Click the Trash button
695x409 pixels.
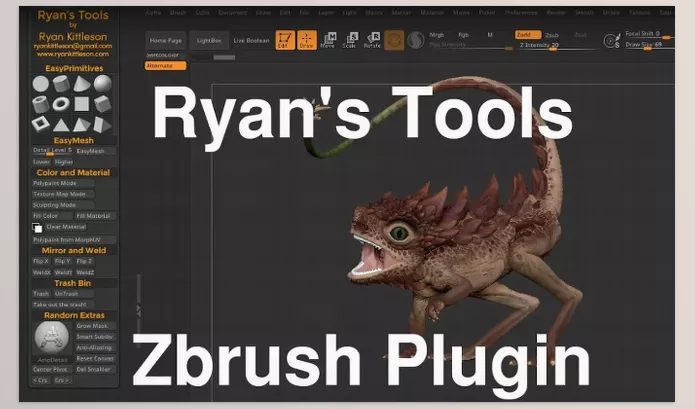[x=41, y=294]
